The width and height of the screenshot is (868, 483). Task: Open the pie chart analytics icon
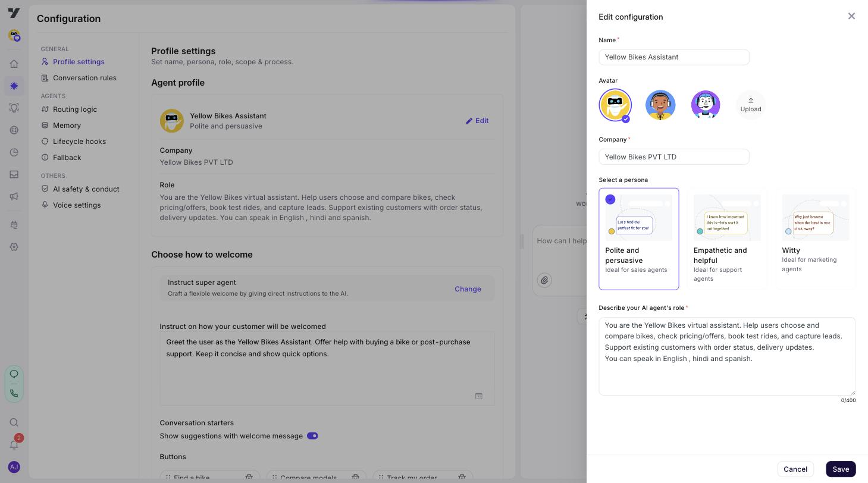click(14, 152)
